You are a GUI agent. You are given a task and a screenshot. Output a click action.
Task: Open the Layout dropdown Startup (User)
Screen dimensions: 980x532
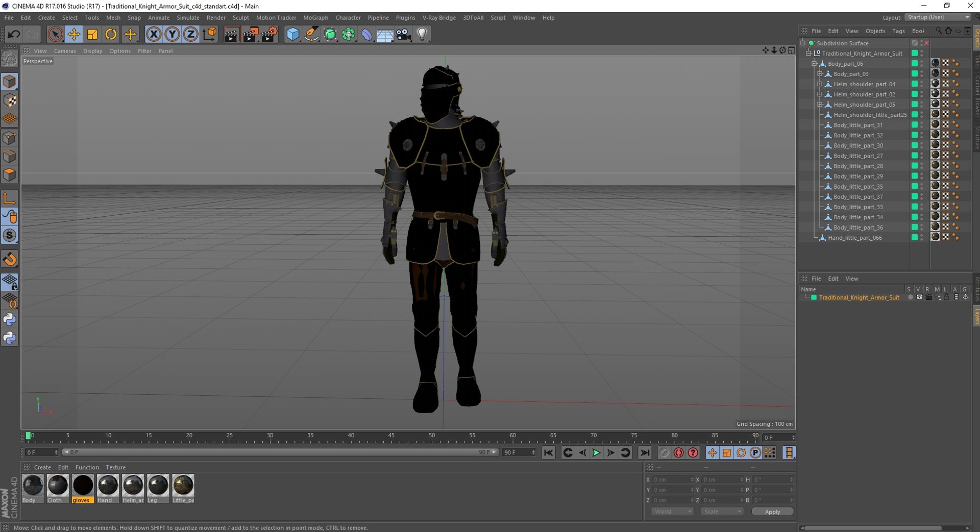point(938,17)
